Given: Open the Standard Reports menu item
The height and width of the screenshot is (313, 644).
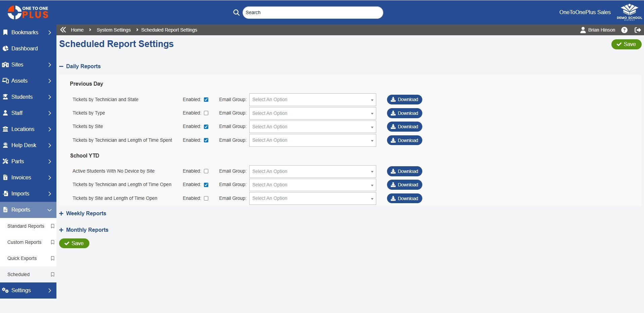Looking at the screenshot, I should (x=26, y=226).
